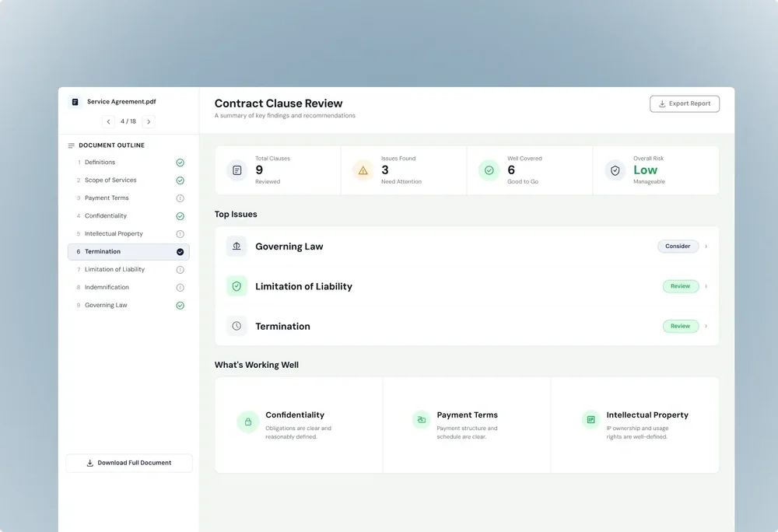The image size is (778, 532).
Task: Click the green check next to Definitions
Action: tap(180, 163)
